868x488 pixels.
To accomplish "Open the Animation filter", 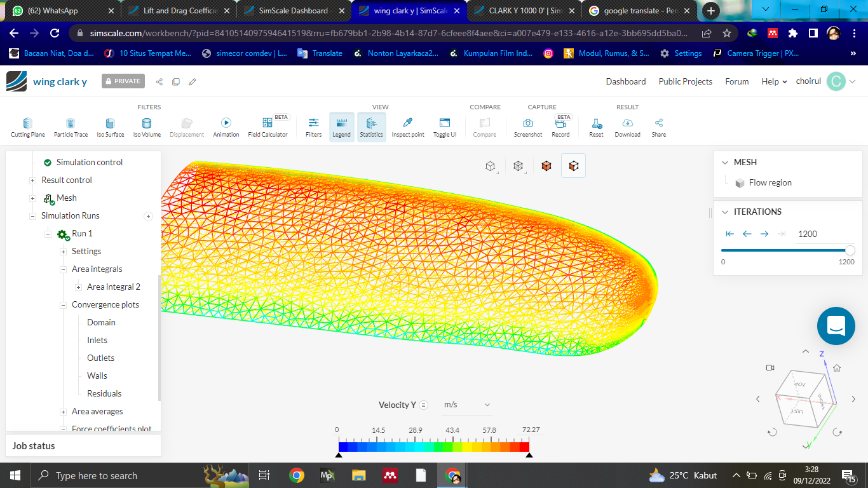I will (x=226, y=127).
